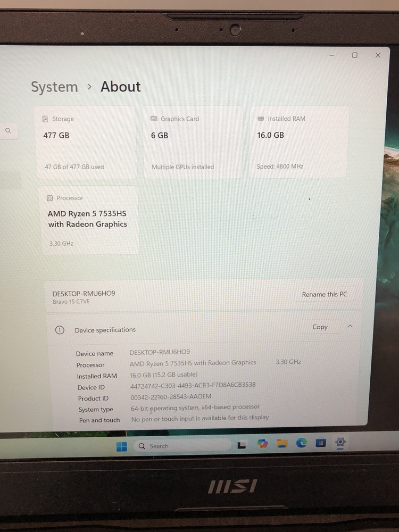Click the Processor card icon
The height and width of the screenshot is (532, 399).
pyautogui.click(x=49, y=198)
